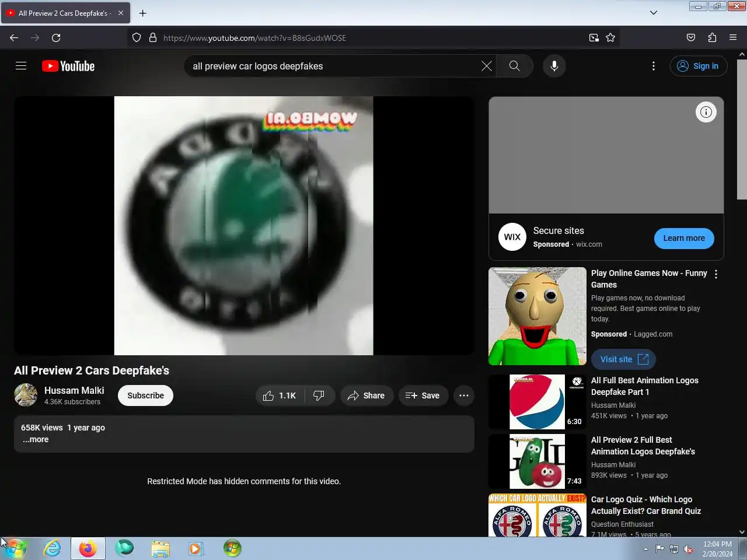Show hidden tray icons arrow
Viewport: 747px width, 560px height.
[x=645, y=549]
